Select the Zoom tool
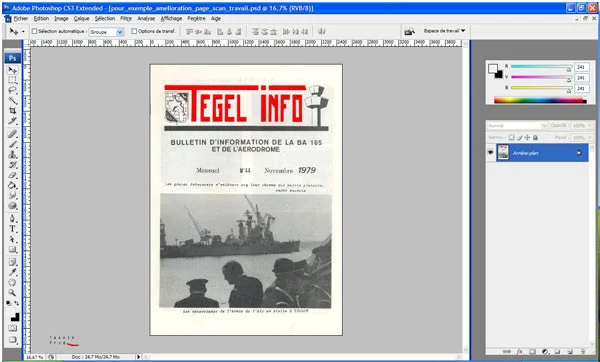This screenshot has height=362, width=600. pyautogui.click(x=13, y=293)
